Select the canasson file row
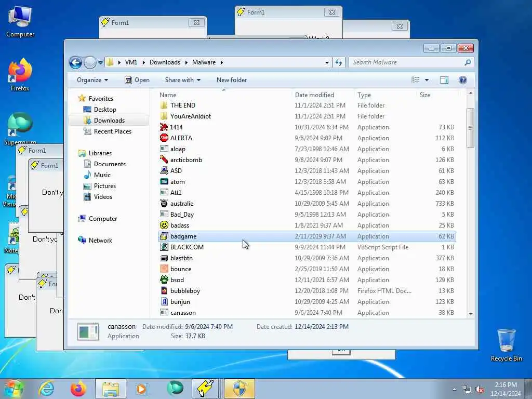 [x=307, y=312]
